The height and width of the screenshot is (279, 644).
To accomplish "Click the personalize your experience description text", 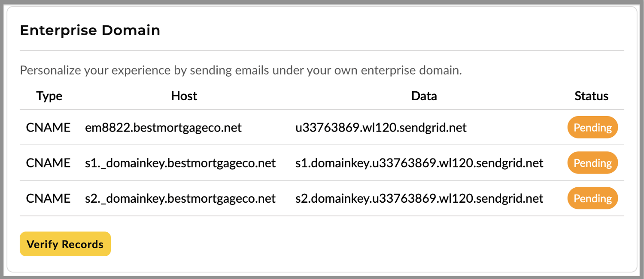I will [x=240, y=70].
